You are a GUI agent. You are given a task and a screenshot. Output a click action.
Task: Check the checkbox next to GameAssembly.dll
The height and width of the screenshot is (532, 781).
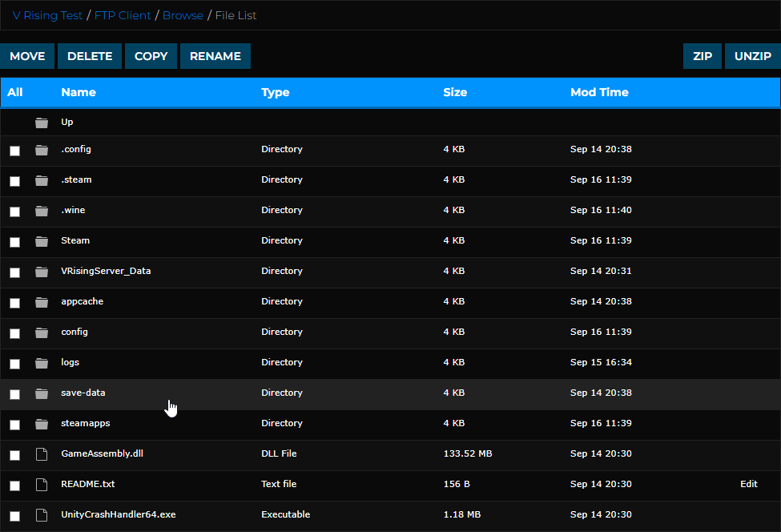tap(14, 454)
